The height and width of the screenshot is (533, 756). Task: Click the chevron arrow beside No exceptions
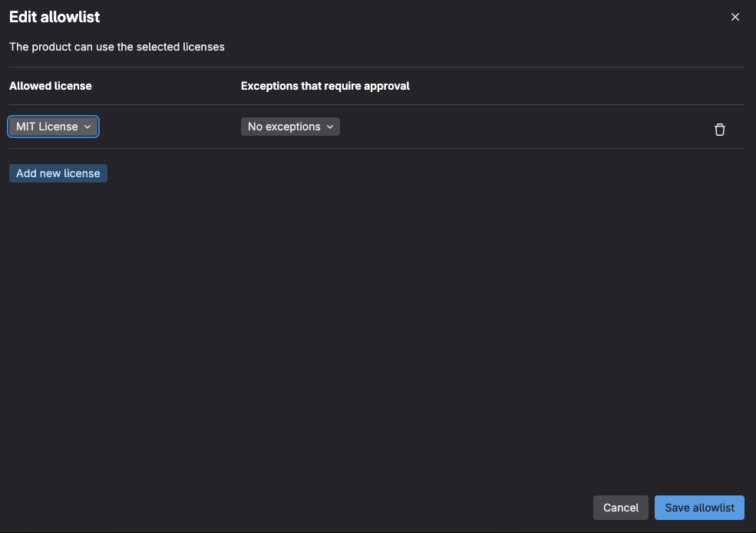point(330,127)
